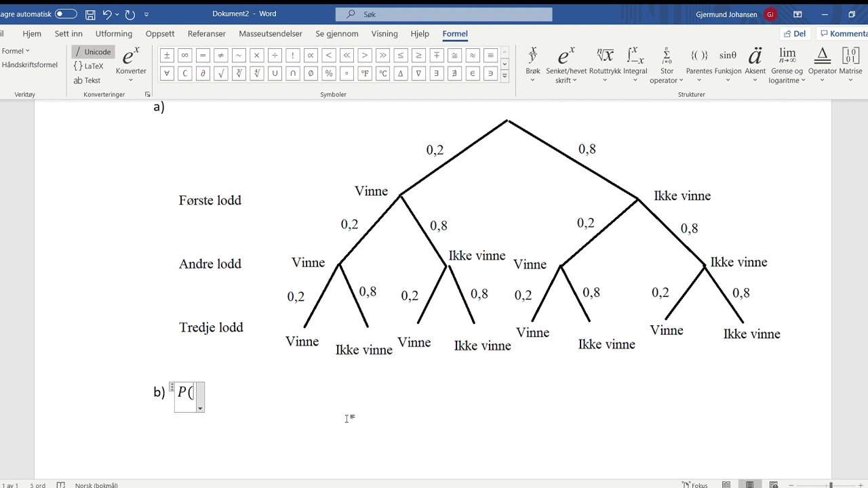Insert the for-all (∀) symbol

click(167, 73)
